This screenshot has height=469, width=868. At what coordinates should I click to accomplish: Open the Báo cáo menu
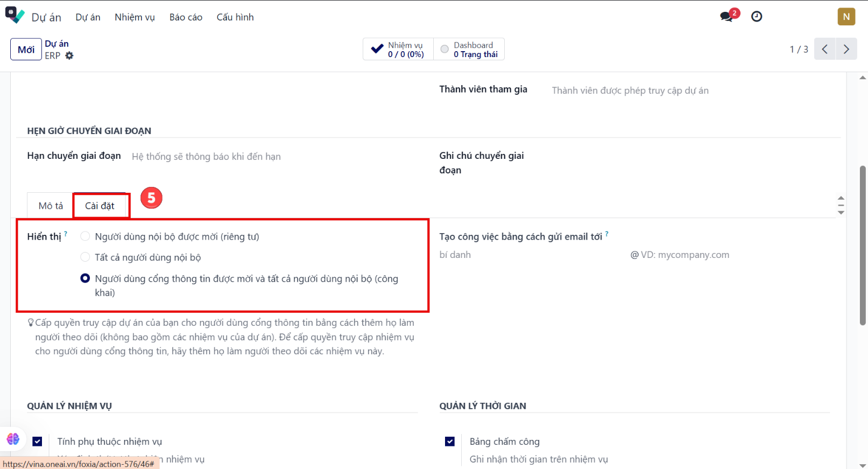point(186,17)
